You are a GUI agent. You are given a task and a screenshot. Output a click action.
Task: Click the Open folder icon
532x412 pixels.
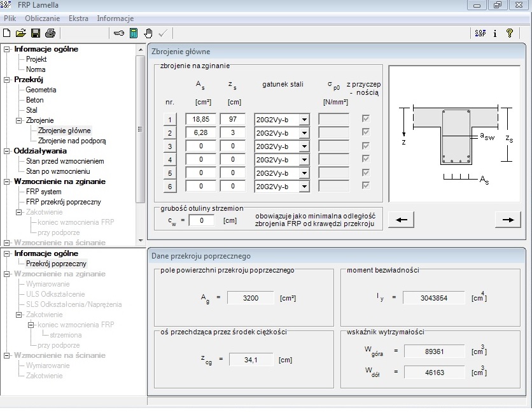point(20,33)
